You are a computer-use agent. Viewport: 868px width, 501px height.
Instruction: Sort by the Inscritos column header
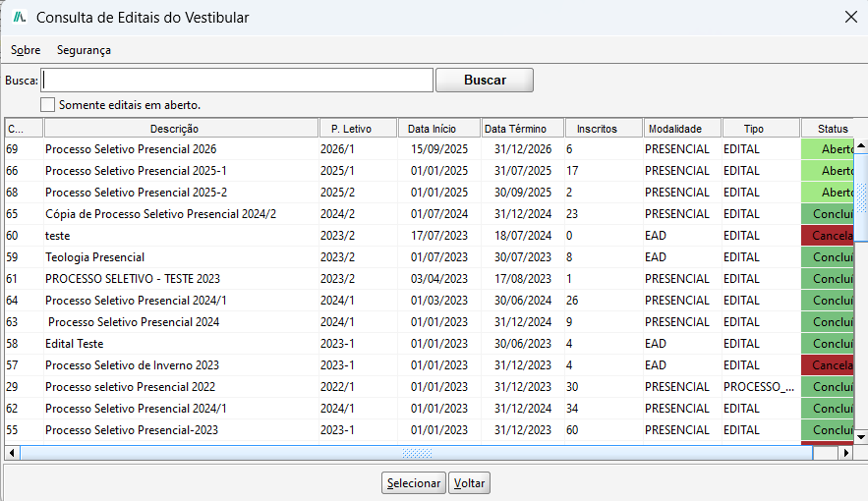(604, 129)
